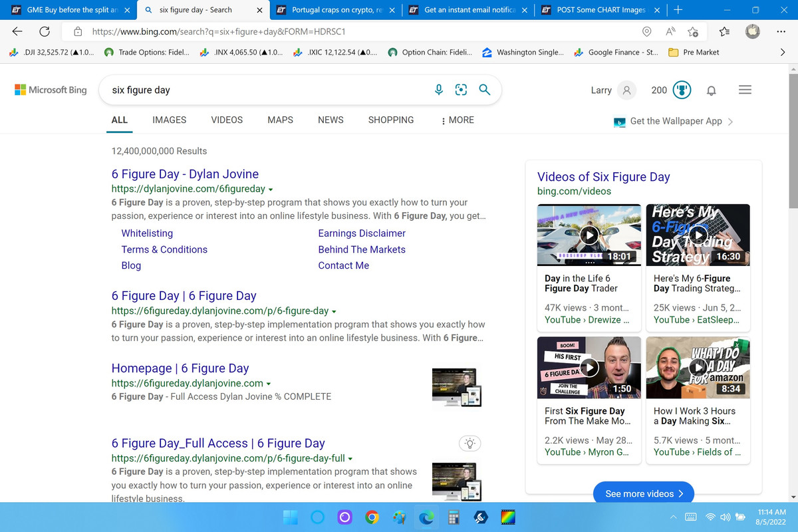The image size is (798, 532).
Task: Show hidden system tray icons
Action: coord(673,517)
